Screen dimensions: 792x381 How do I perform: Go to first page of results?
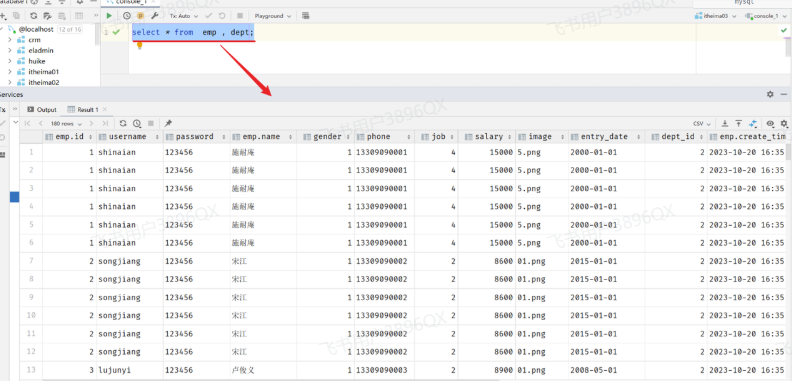(28, 123)
